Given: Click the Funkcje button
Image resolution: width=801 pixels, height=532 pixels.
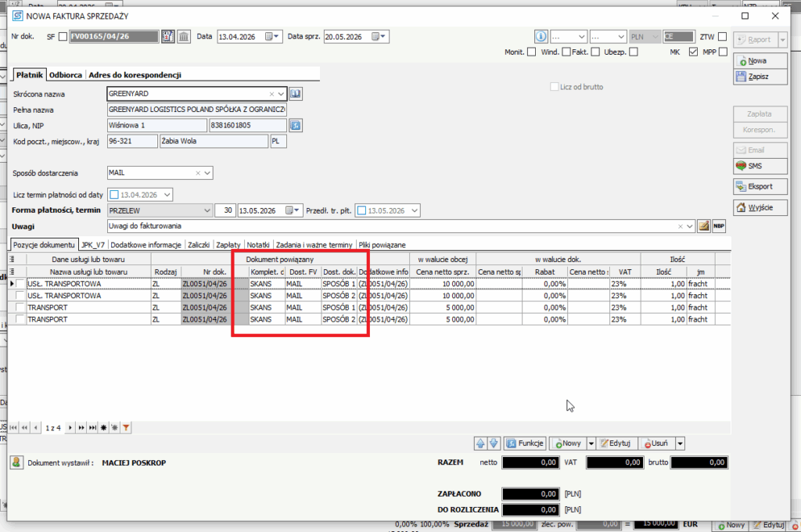Looking at the screenshot, I should 525,444.
